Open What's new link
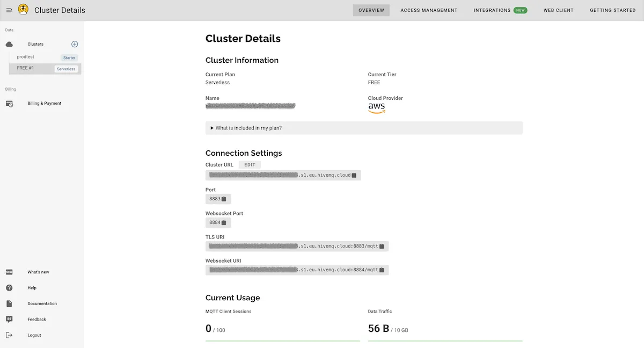Screen dimensions: 644x348 [38, 272]
